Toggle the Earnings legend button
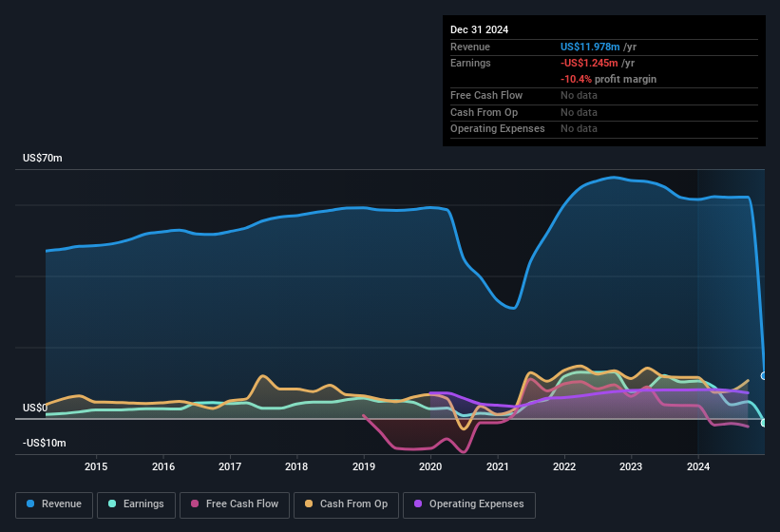The width and height of the screenshot is (780, 532). click(x=136, y=504)
